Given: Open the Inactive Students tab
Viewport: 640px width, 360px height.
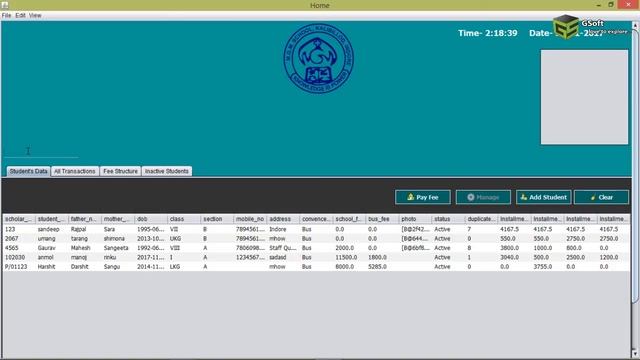Looking at the screenshot, I should pyautogui.click(x=167, y=171).
